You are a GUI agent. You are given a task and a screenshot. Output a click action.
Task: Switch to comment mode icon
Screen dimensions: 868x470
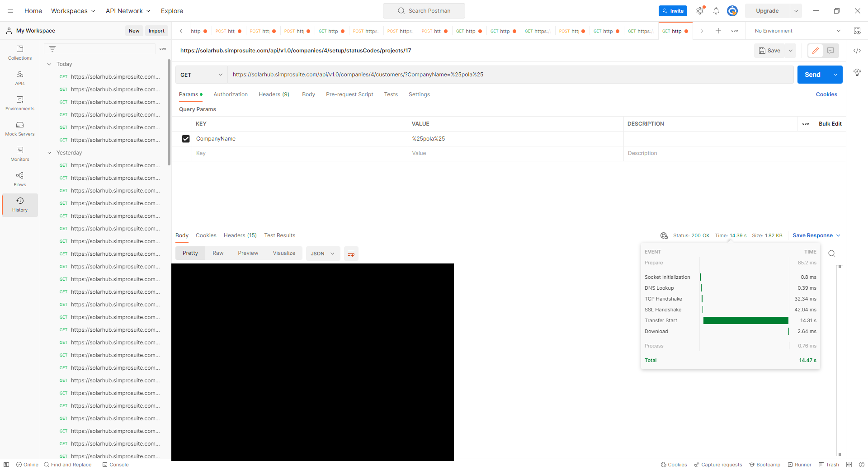pyautogui.click(x=831, y=51)
